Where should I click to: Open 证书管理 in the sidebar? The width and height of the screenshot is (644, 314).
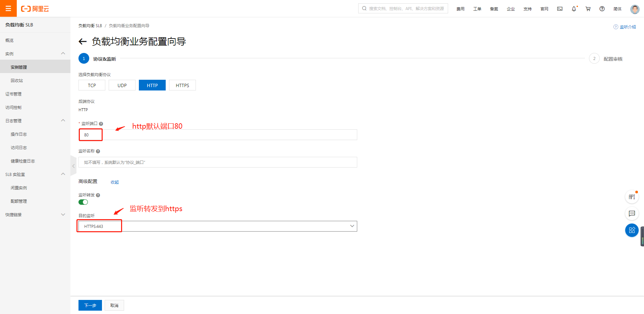[x=13, y=94]
